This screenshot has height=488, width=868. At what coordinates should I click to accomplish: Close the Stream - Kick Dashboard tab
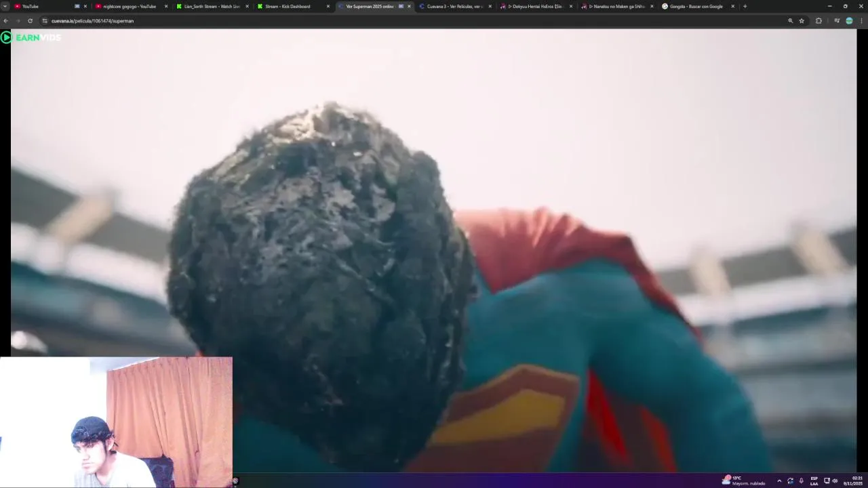click(x=328, y=6)
